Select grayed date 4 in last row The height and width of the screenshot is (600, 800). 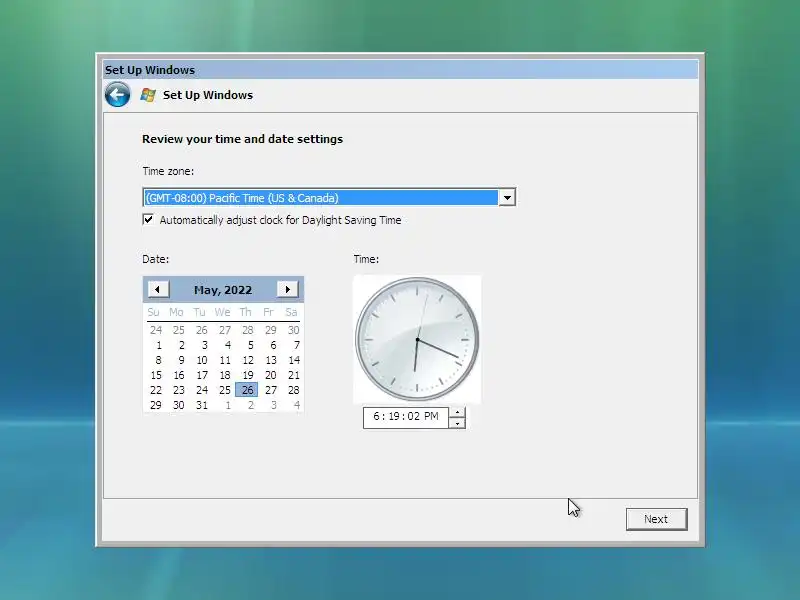coord(296,405)
